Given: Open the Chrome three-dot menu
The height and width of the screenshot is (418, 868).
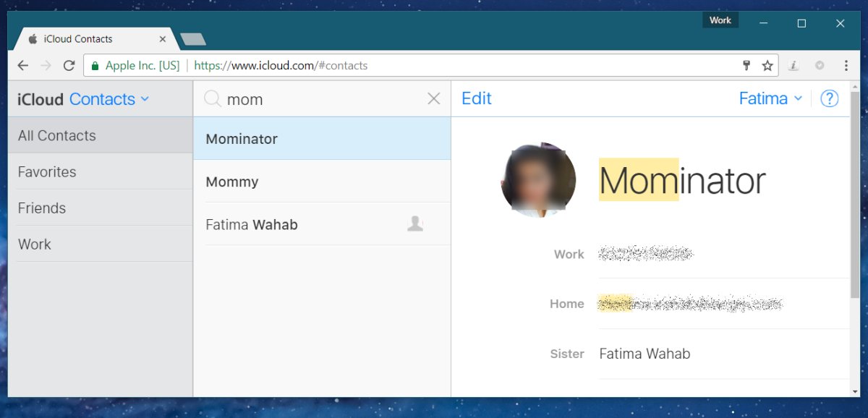Looking at the screenshot, I should [x=846, y=66].
